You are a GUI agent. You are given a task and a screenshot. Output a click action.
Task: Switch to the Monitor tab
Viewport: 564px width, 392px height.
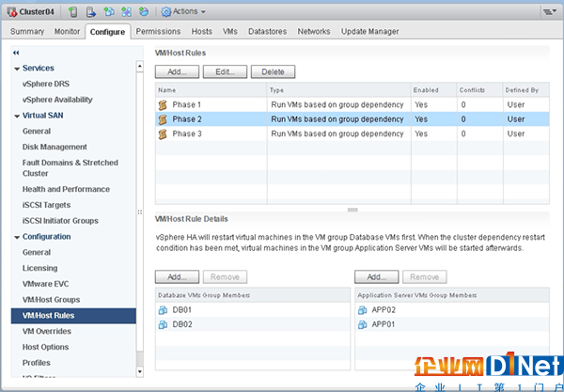point(67,32)
